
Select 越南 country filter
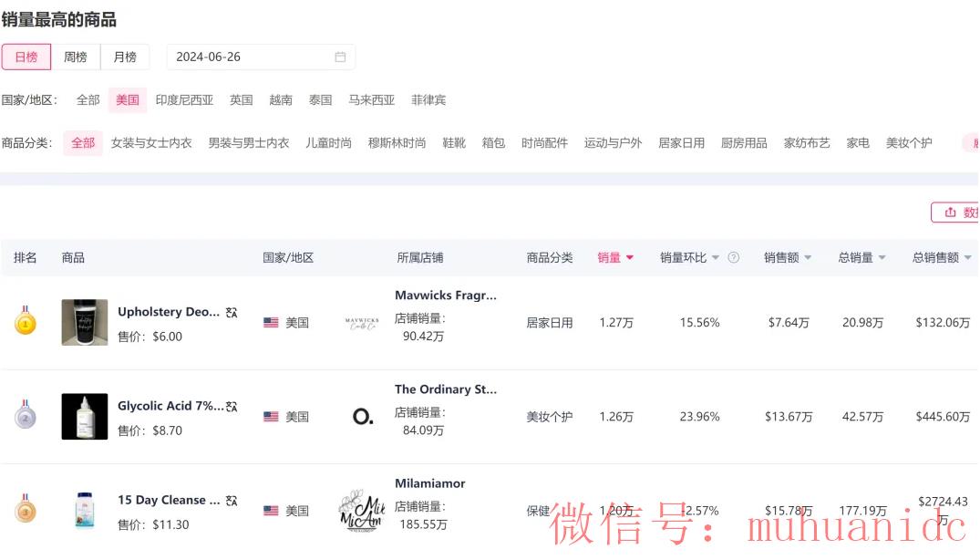click(x=281, y=100)
